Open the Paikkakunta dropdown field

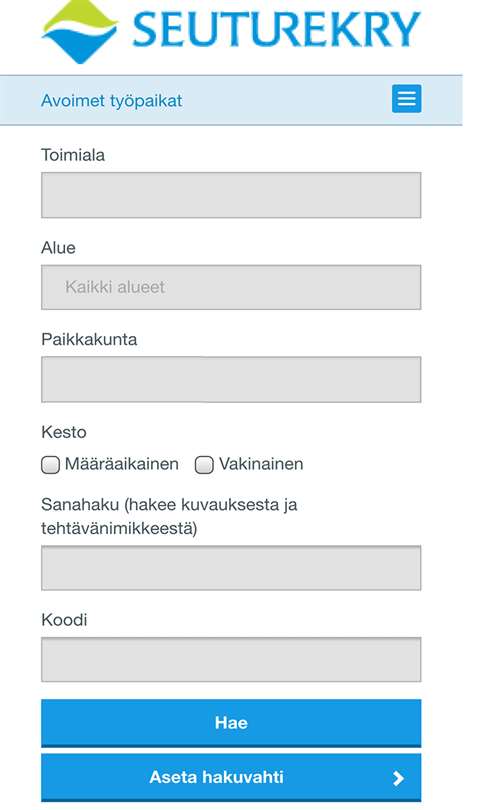231,379
